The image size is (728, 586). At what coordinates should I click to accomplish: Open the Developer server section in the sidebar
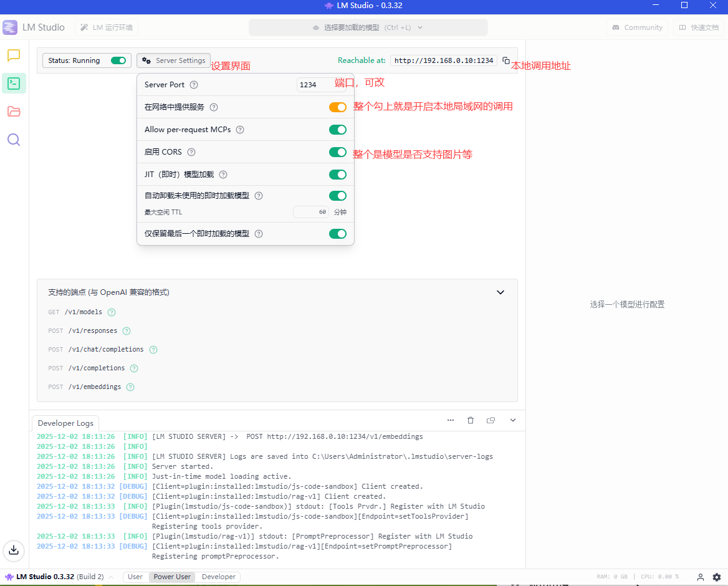point(14,83)
